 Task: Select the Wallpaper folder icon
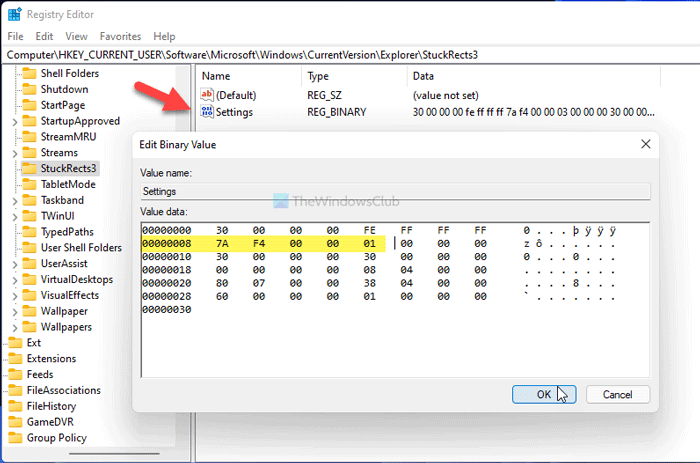pyautogui.click(x=29, y=311)
